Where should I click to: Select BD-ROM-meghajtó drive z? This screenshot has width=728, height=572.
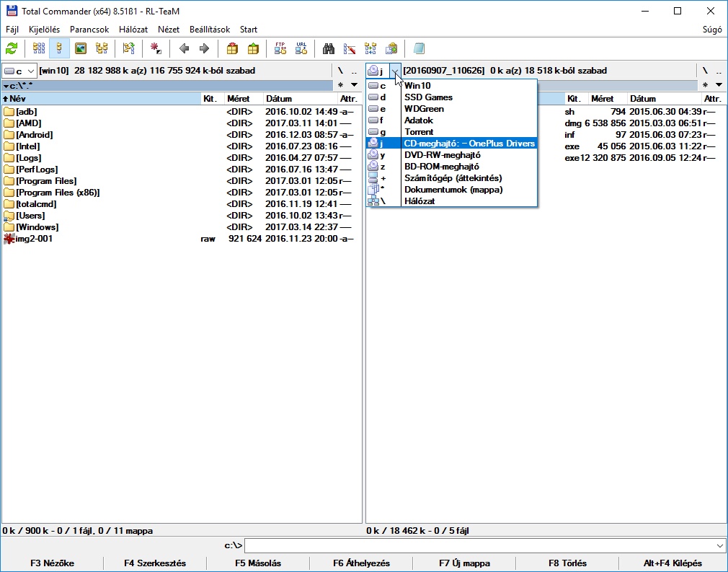452,167
